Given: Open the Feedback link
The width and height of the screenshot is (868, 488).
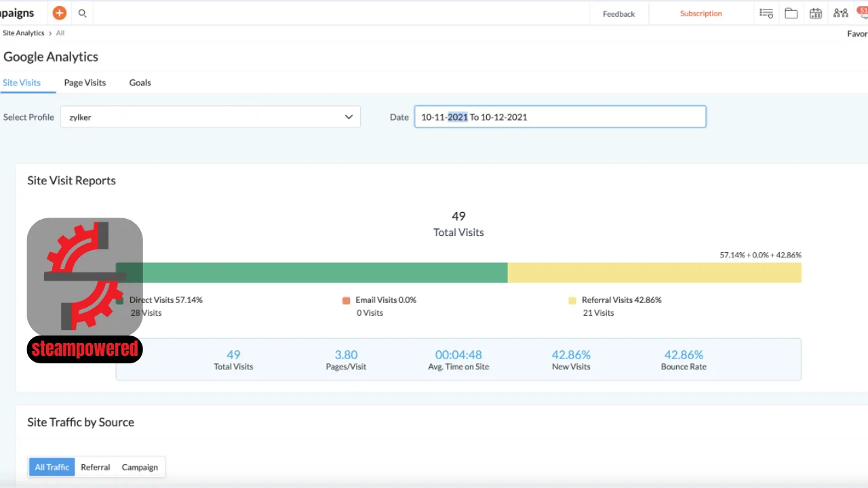Looking at the screenshot, I should click(x=618, y=14).
